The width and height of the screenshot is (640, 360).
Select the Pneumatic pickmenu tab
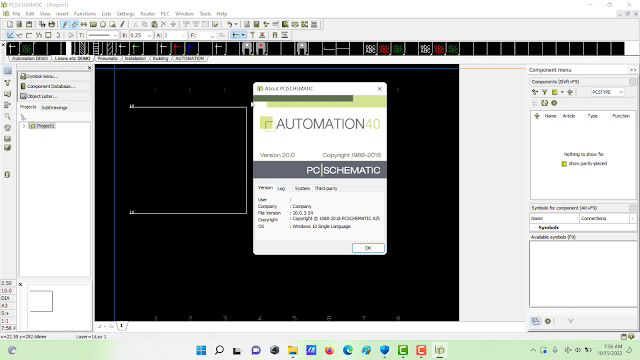[x=108, y=59]
